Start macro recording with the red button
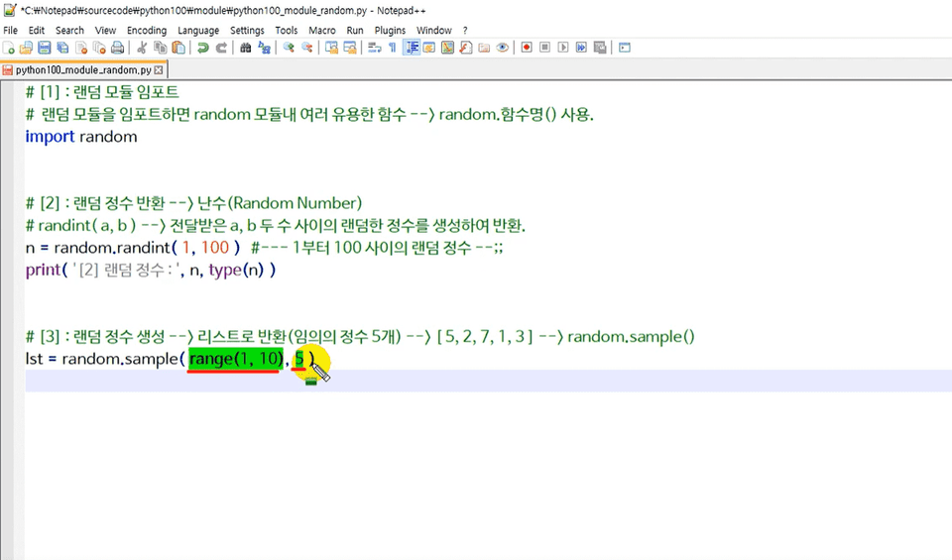Image resolution: width=952 pixels, height=560 pixels. 527,48
